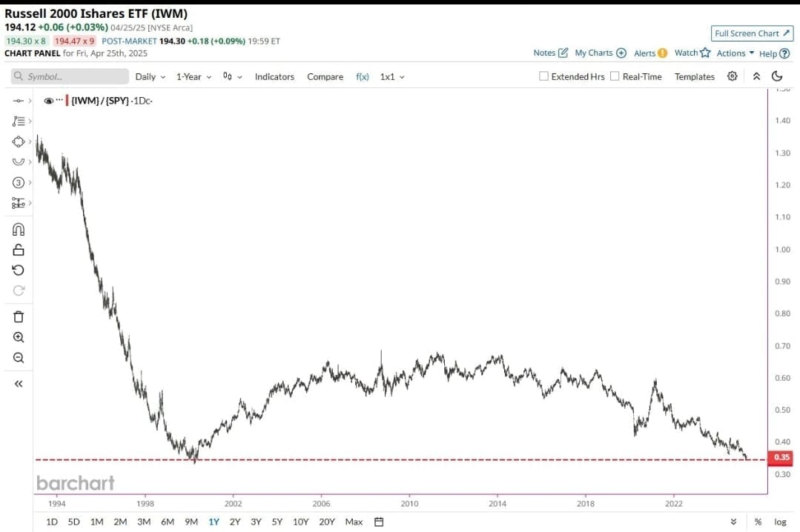Expand the 1-Year period dropdown
Screen dimensions: 800x532
(x=193, y=76)
